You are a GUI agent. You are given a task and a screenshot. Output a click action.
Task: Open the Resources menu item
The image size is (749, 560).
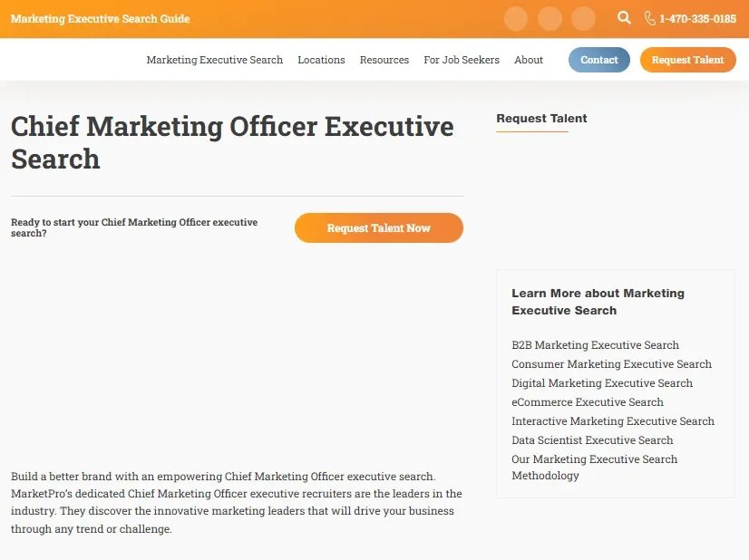(x=384, y=60)
